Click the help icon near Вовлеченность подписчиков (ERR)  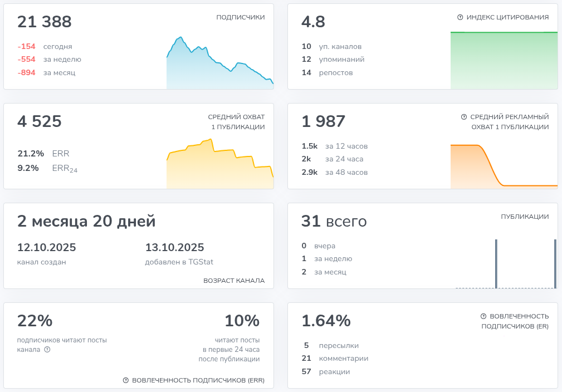point(126,380)
